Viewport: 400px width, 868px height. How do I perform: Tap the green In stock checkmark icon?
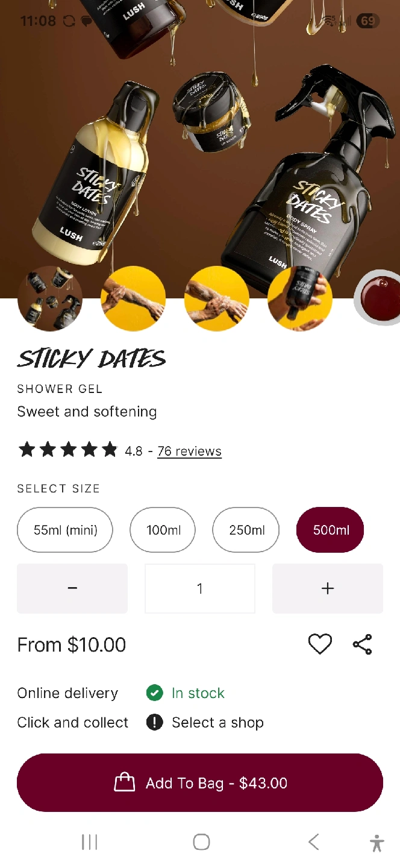[x=155, y=693]
